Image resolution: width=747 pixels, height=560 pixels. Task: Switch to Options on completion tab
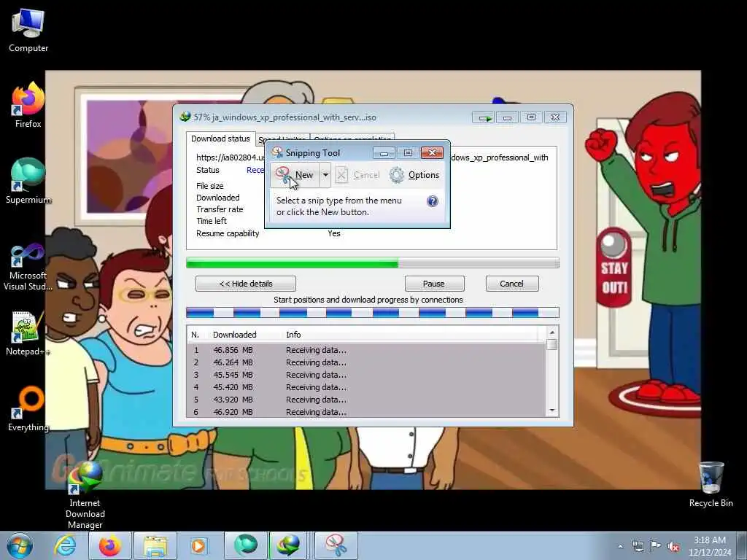pyautogui.click(x=352, y=138)
